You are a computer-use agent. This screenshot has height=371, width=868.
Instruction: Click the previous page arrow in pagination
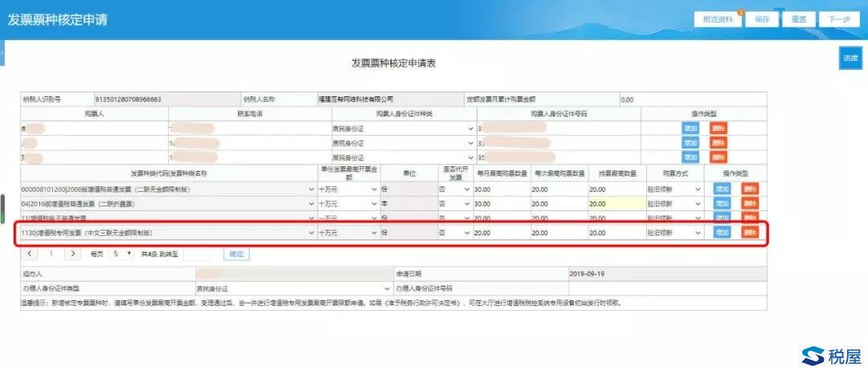click(x=30, y=254)
